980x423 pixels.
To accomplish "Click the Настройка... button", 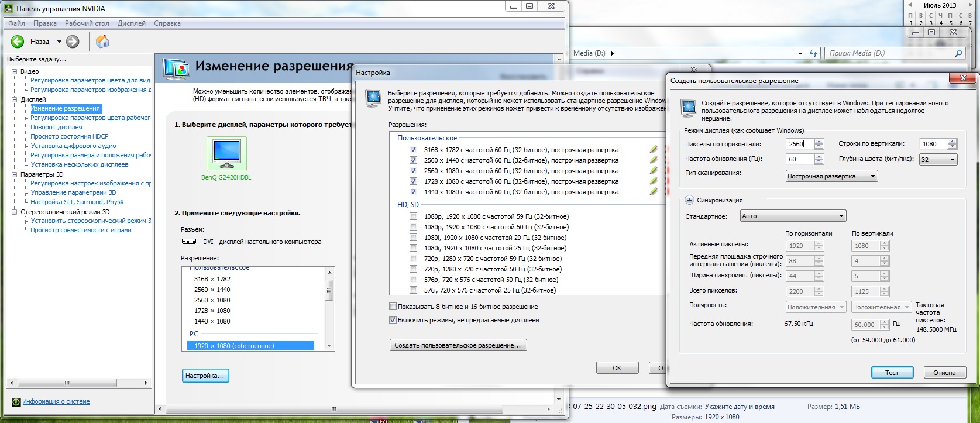I will [205, 376].
